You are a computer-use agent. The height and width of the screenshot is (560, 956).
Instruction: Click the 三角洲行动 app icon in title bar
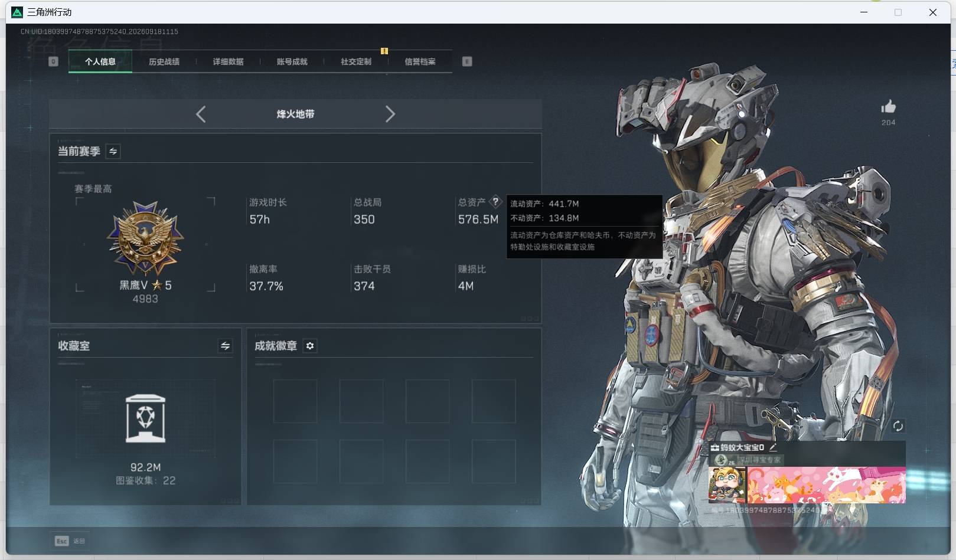click(x=17, y=12)
